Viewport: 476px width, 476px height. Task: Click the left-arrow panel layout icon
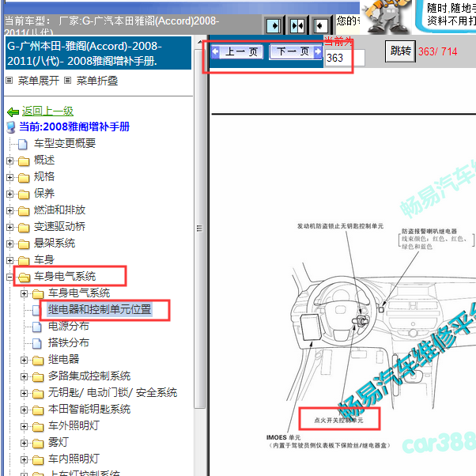[x=320, y=26]
